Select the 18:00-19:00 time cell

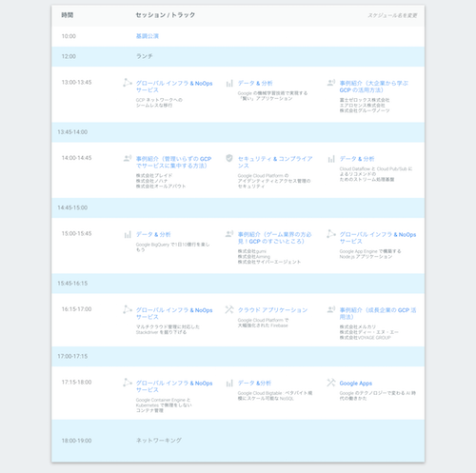(76, 441)
